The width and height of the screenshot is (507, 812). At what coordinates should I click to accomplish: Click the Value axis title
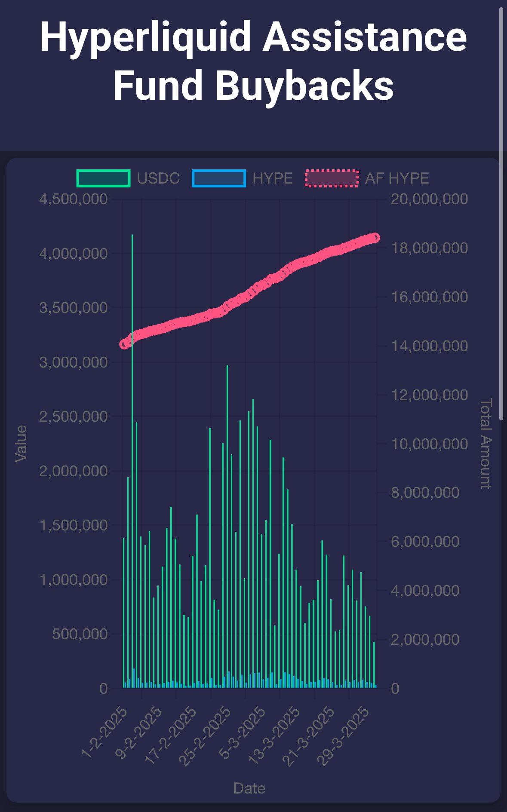click(x=21, y=444)
